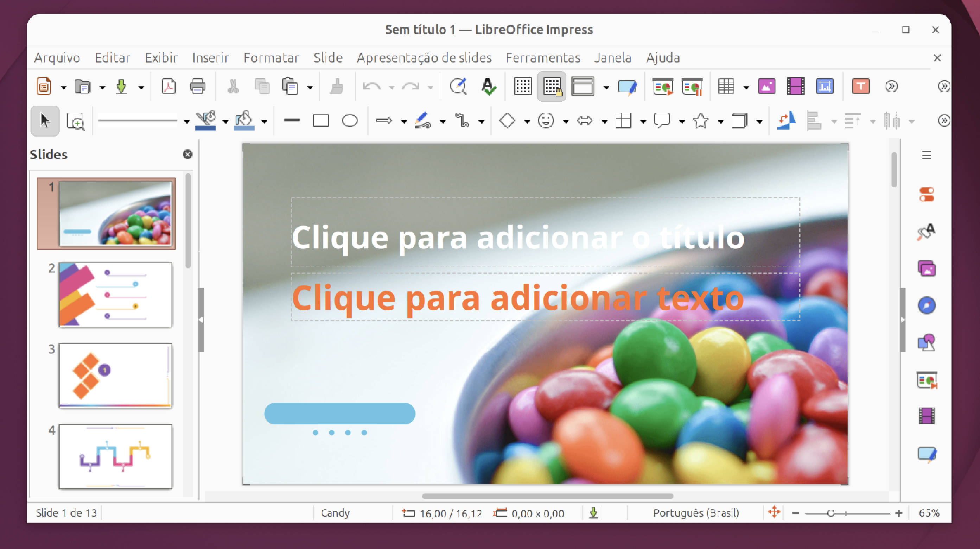The image size is (980, 549).
Task: Open the Formatar menu
Action: click(x=271, y=57)
